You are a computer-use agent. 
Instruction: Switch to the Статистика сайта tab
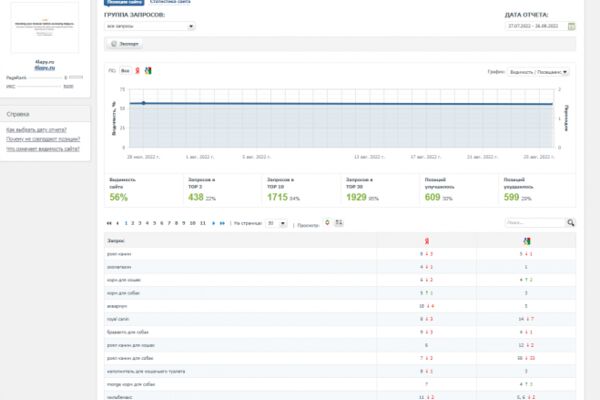click(x=170, y=2)
